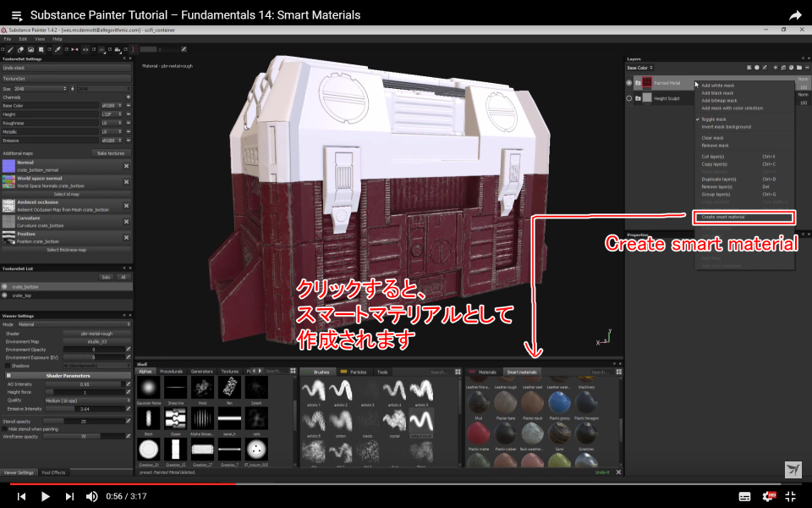The image size is (812, 508).
Task: Select the Material picker eyedropper tool
Action: pyautogui.click(x=58, y=49)
